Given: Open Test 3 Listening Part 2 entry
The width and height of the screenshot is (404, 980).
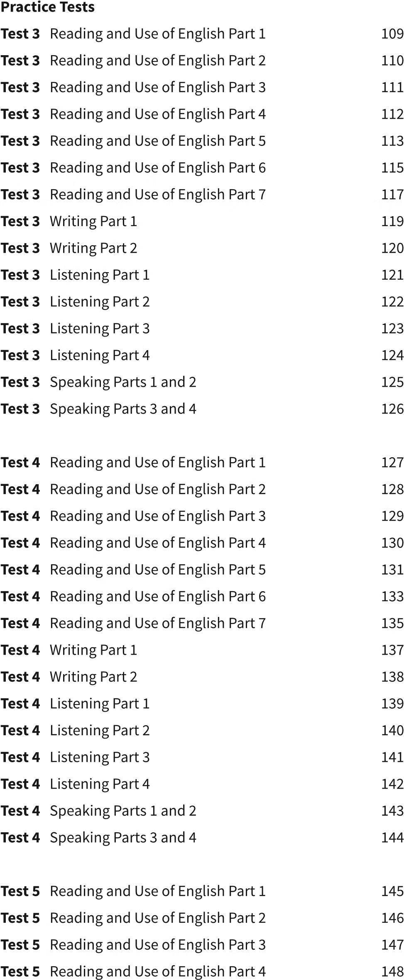Looking at the screenshot, I should tap(100, 302).
